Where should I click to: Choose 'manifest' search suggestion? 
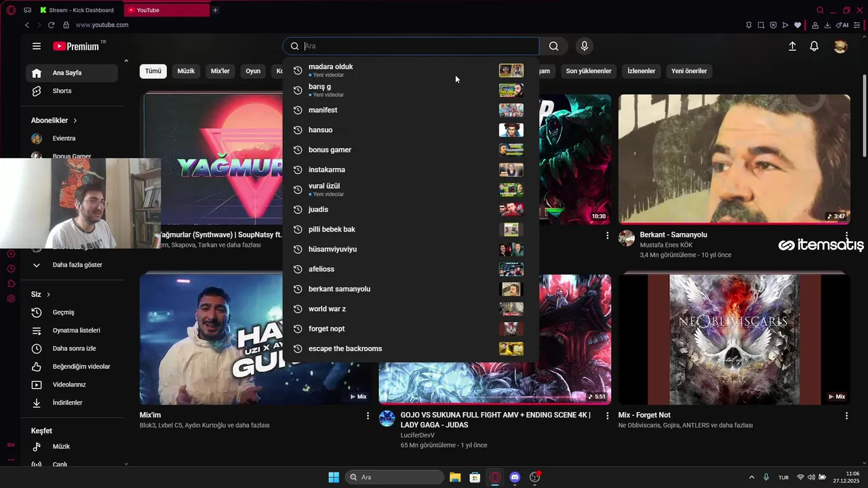(410, 110)
